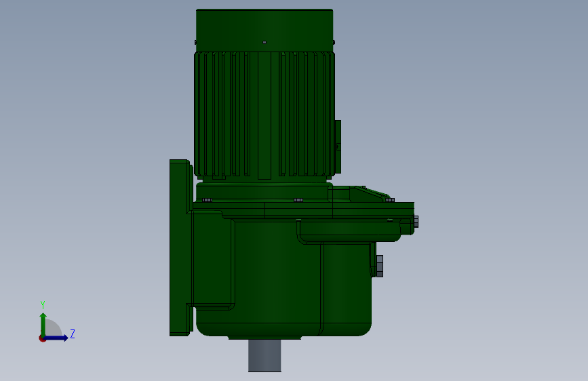Viewport: 588px width, 381px height.
Task: Select the small gray screw on fan cover
Action: 264,43
